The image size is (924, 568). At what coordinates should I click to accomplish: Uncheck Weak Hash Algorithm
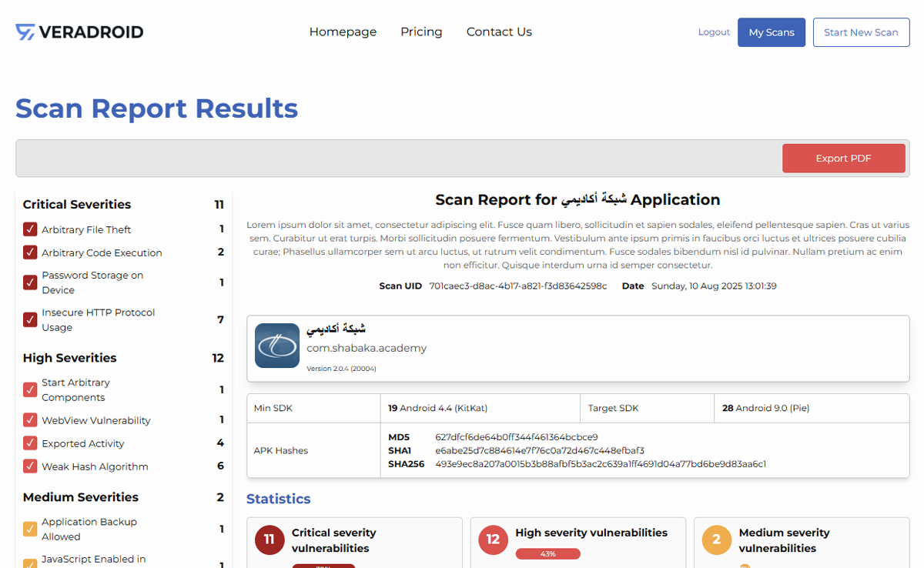(29, 466)
